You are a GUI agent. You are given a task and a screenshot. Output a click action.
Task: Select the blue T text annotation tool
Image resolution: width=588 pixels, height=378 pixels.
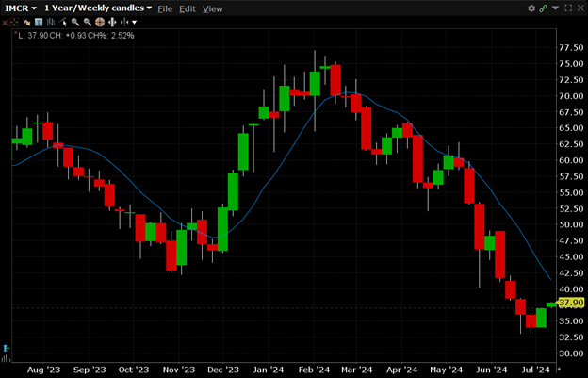[39, 23]
